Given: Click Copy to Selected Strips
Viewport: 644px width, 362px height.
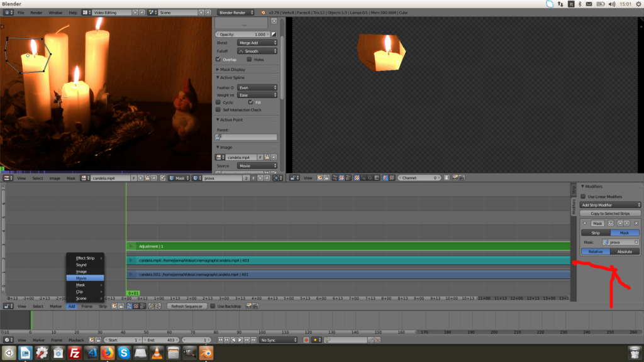Looking at the screenshot, I should (610, 214).
